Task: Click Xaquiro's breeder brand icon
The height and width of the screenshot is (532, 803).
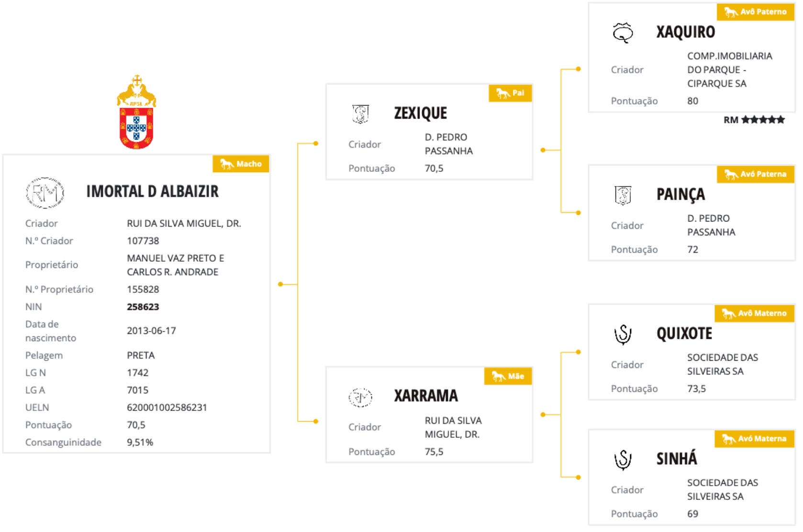Action: point(623,33)
